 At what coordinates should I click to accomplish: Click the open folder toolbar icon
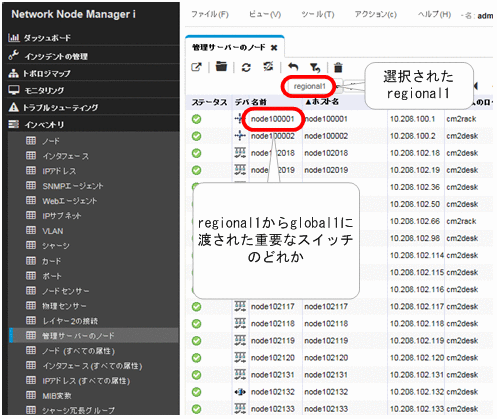(x=221, y=67)
